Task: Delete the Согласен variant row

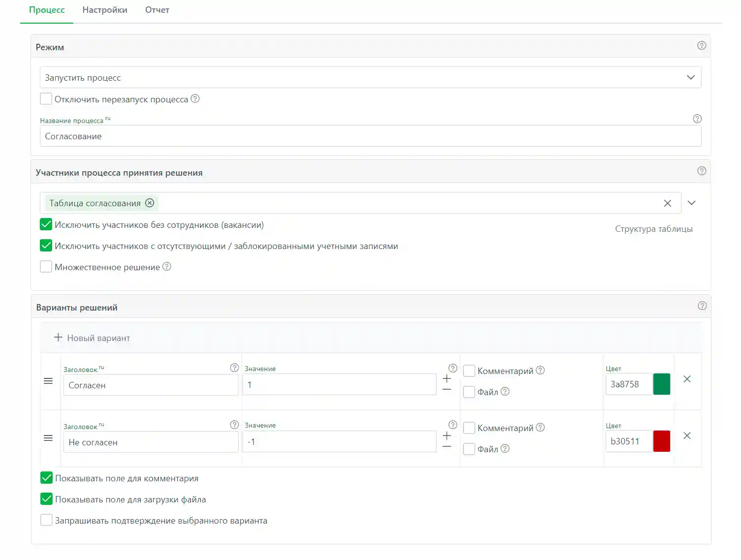Action: (x=687, y=379)
